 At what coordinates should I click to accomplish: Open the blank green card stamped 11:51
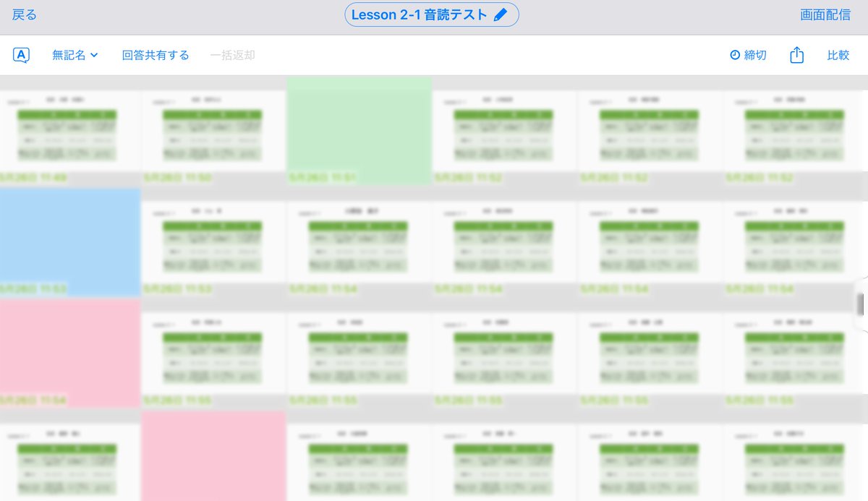pos(359,130)
